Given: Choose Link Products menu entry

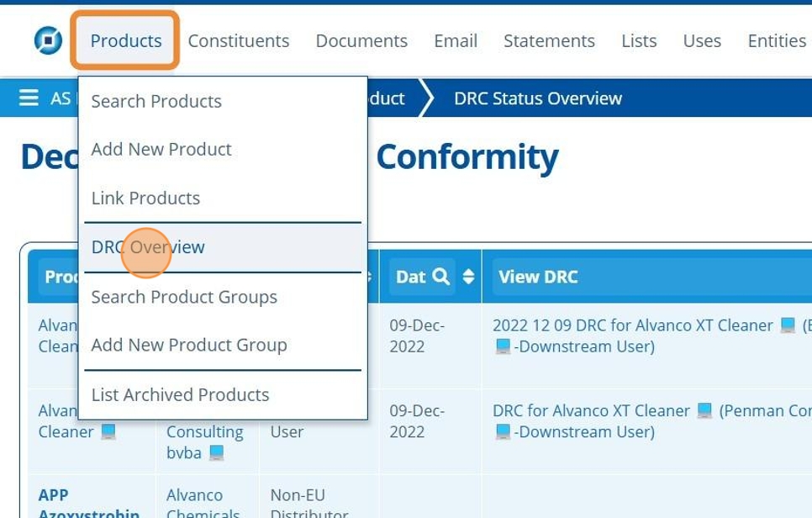Looking at the screenshot, I should coord(145,198).
